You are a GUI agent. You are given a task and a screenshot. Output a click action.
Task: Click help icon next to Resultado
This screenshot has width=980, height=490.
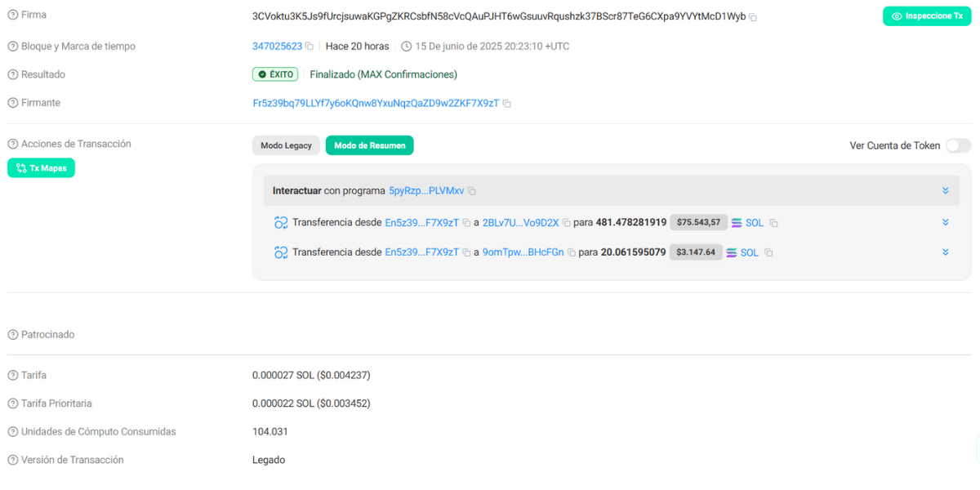12,74
